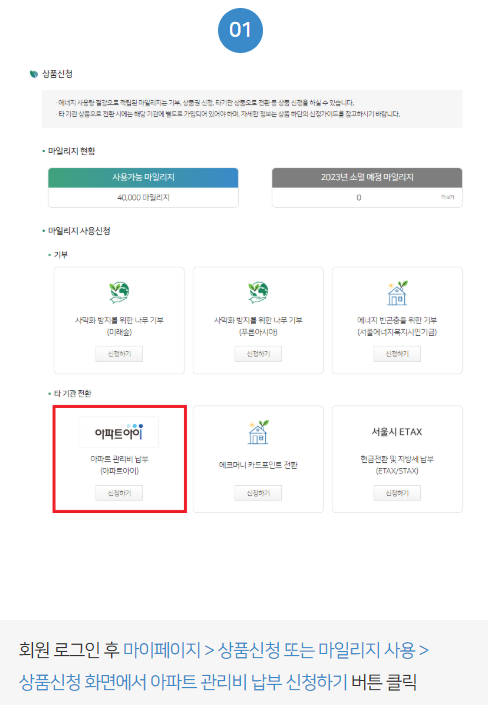This screenshot has width=488, height=705.
Task: Click 신청하기 under 에코머니 카드포인트 전환
Action: click(258, 493)
